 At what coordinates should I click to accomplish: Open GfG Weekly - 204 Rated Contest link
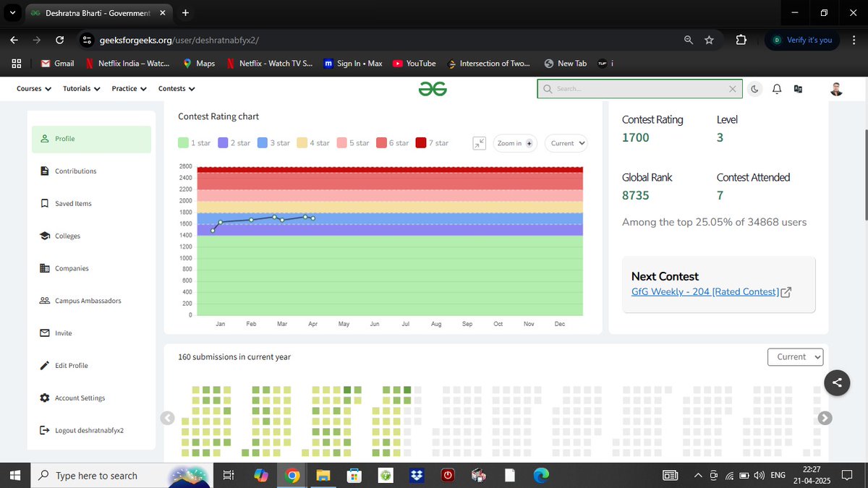[707, 291]
